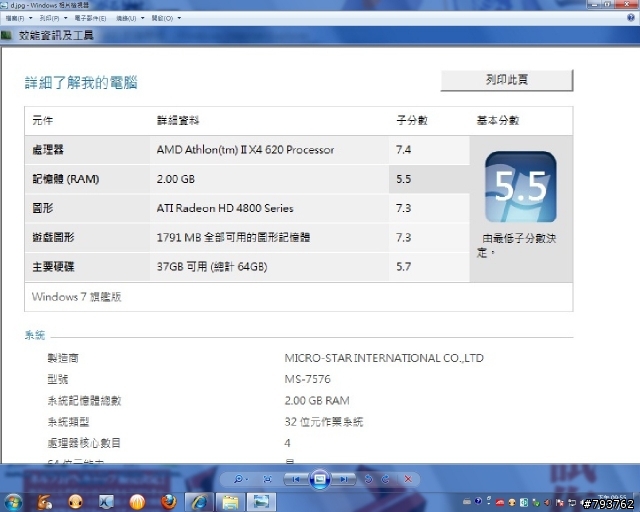Click the red icon in system tray
Viewport: 640px width, 512px height.
pyautogui.click(x=500, y=502)
